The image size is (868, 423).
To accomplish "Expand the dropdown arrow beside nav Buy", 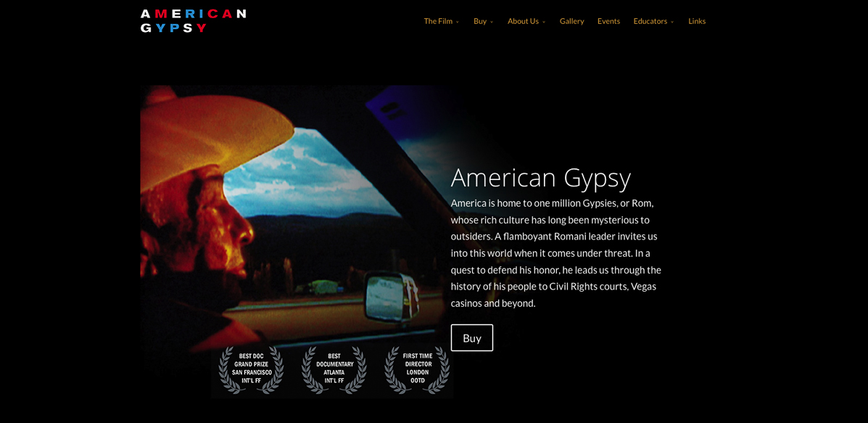I will click(492, 22).
